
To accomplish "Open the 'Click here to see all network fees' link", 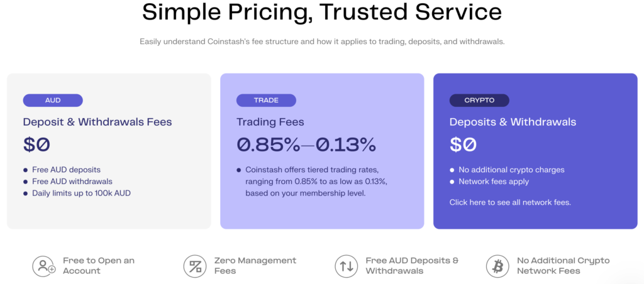I will coord(510,202).
